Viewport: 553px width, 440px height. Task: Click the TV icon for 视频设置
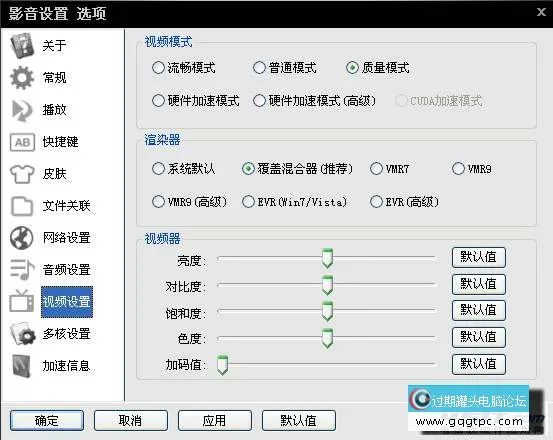click(22, 301)
